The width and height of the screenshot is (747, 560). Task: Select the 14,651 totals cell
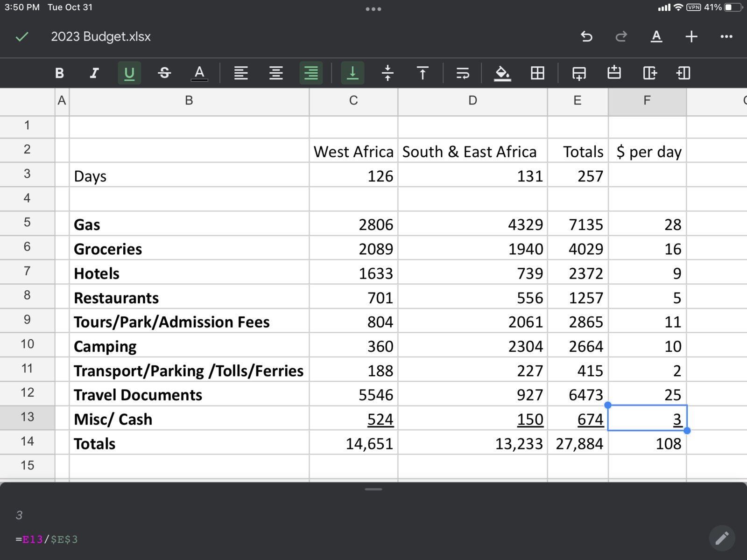(x=353, y=443)
